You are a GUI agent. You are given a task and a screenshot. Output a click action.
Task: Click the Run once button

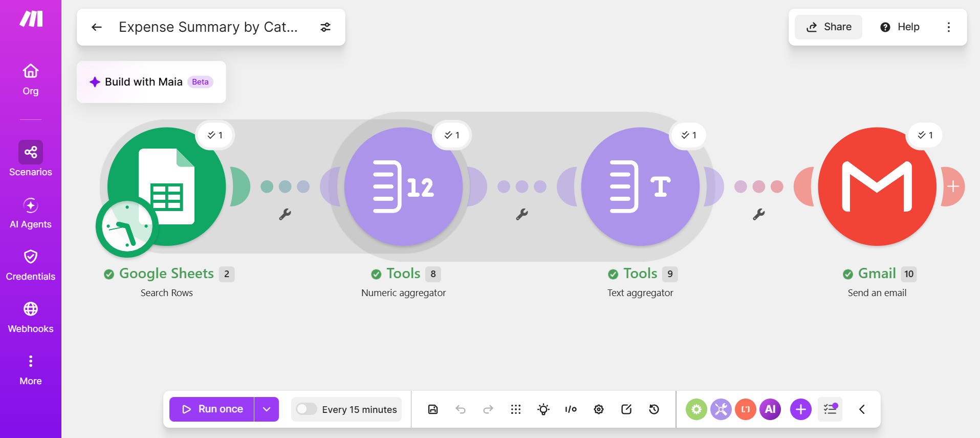[x=212, y=409]
